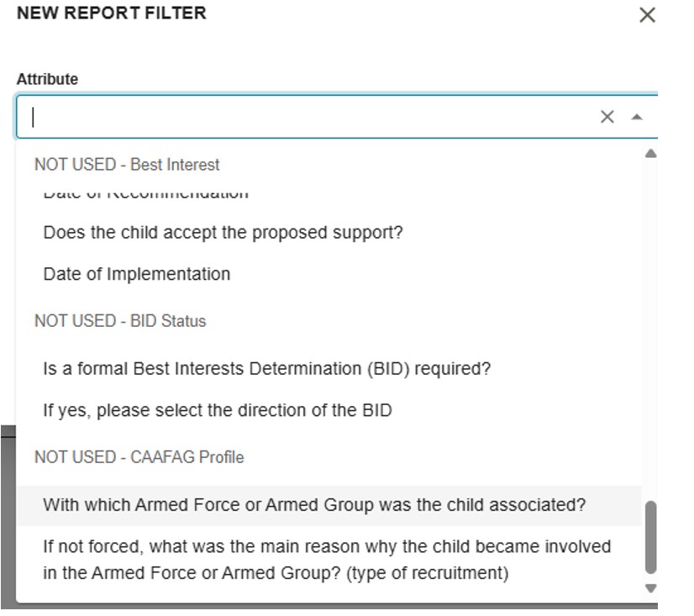Image resolution: width=694 pixels, height=616 pixels.
Task: Click the scrollbar track above the thumb
Action: (x=649, y=336)
